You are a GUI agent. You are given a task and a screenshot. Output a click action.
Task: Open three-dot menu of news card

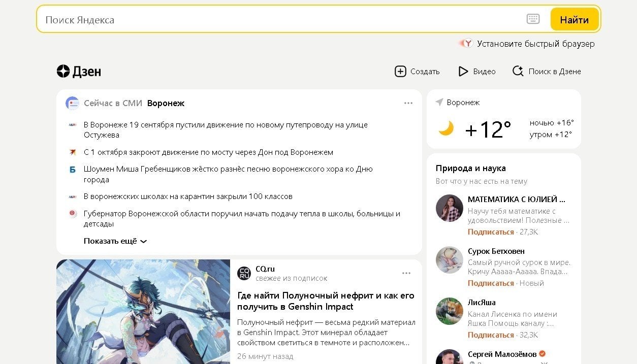(x=408, y=103)
